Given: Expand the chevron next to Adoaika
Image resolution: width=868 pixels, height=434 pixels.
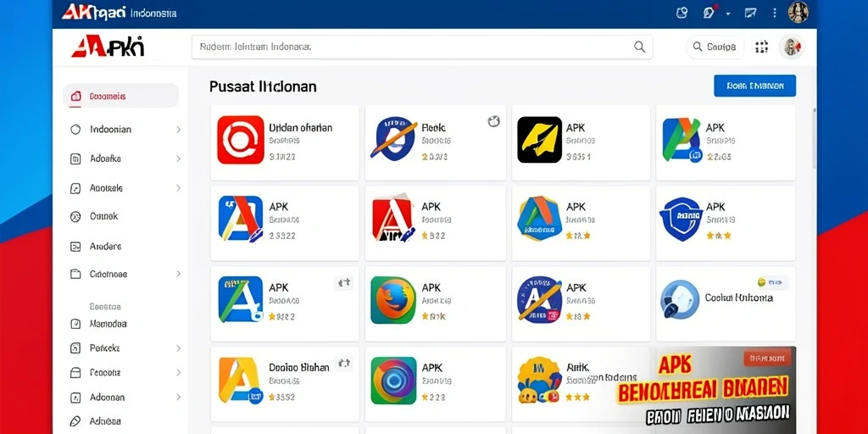Looking at the screenshot, I should coord(178,159).
